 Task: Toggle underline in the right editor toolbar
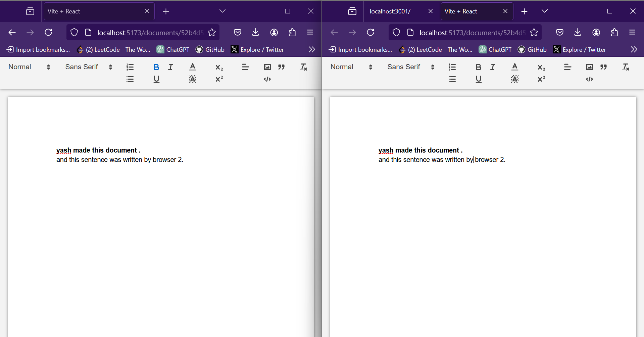(479, 79)
